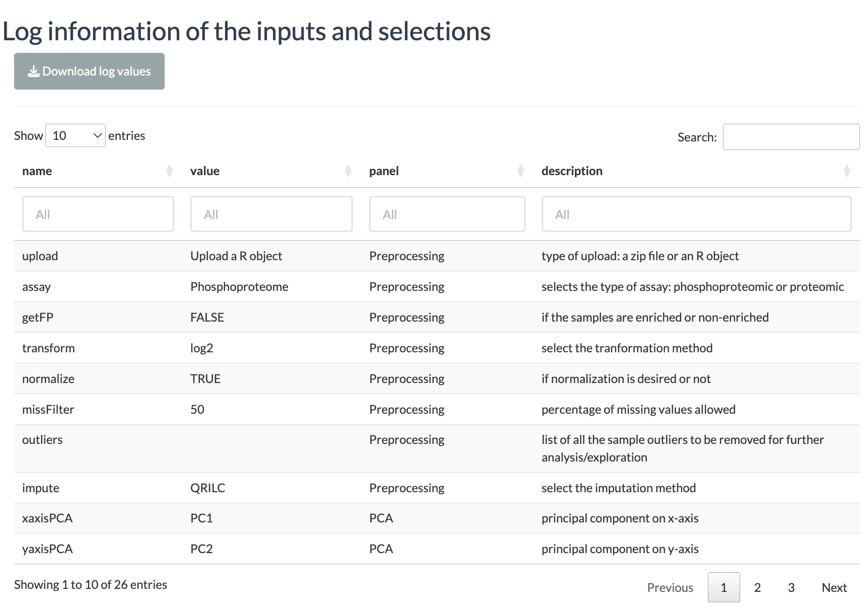Filter the description column input
This screenshot has width=868, height=608.
tap(696, 214)
